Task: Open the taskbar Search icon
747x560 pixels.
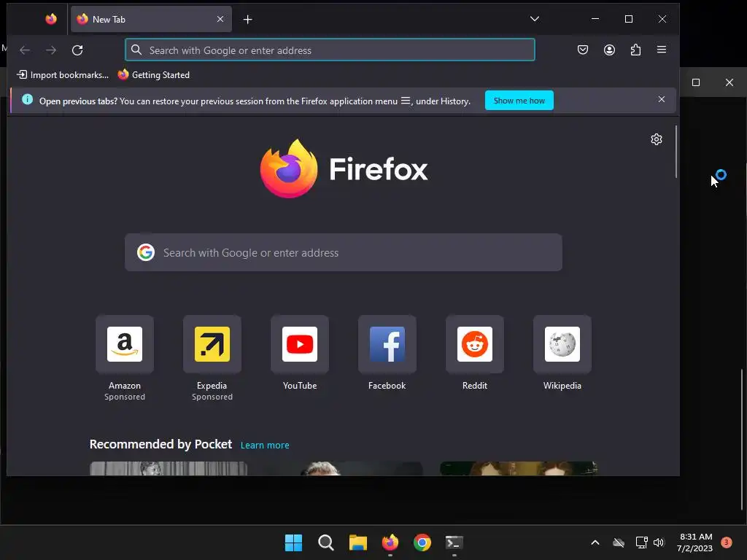Action: (x=326, y=542)
